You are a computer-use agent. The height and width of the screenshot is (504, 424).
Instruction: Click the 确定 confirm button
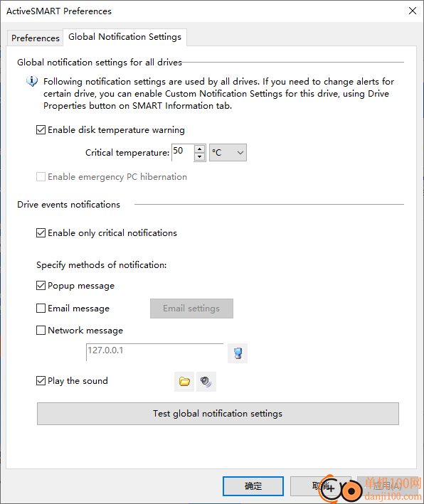(x=253, y=486)
